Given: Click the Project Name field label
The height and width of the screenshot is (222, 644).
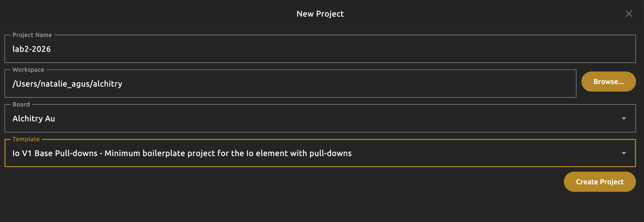Looking at the screenshot, I should [32, 35].
